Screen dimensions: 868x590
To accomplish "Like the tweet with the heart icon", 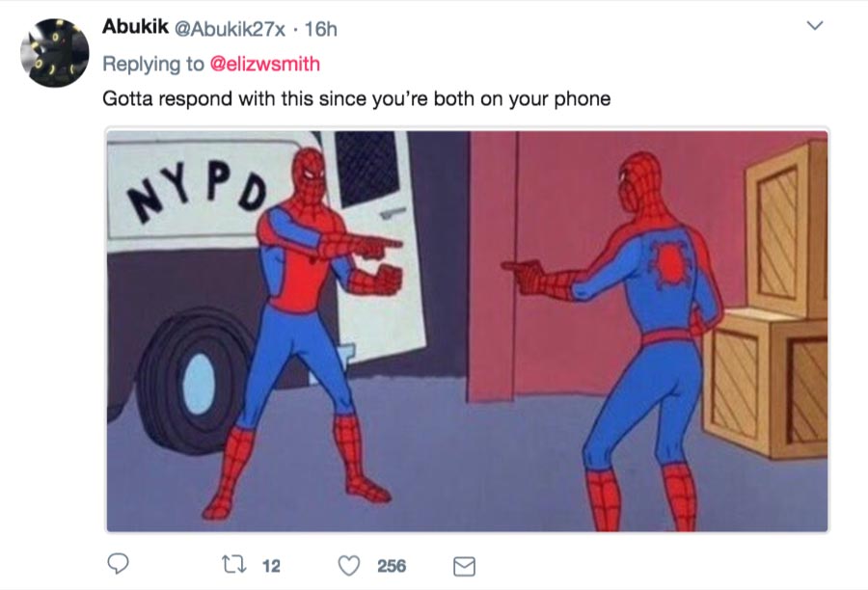I will [349, 566].
